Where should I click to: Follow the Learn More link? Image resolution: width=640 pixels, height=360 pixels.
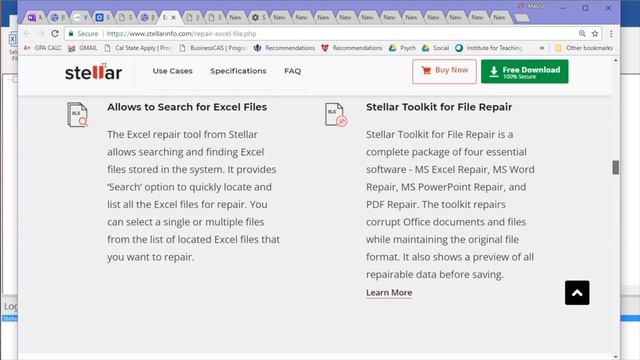pos(389,293)
